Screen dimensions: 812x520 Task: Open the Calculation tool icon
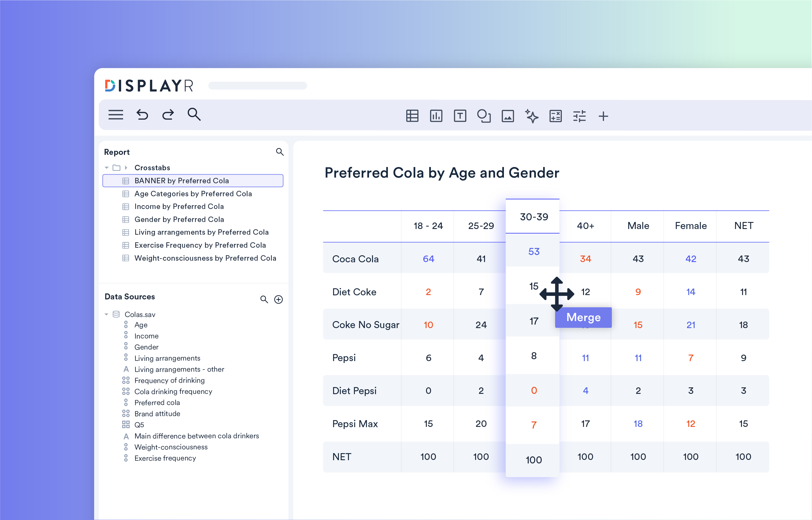pos(556,116)
